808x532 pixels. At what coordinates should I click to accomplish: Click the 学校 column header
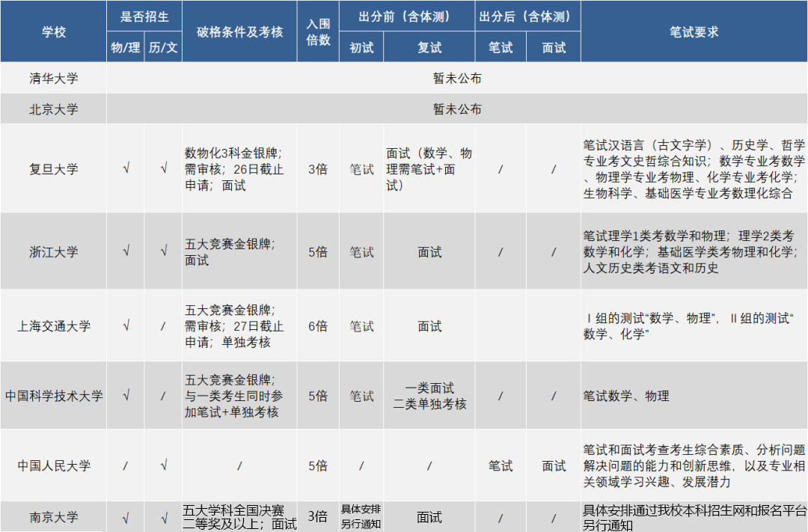pyautogui.click(x=54, y=31)
